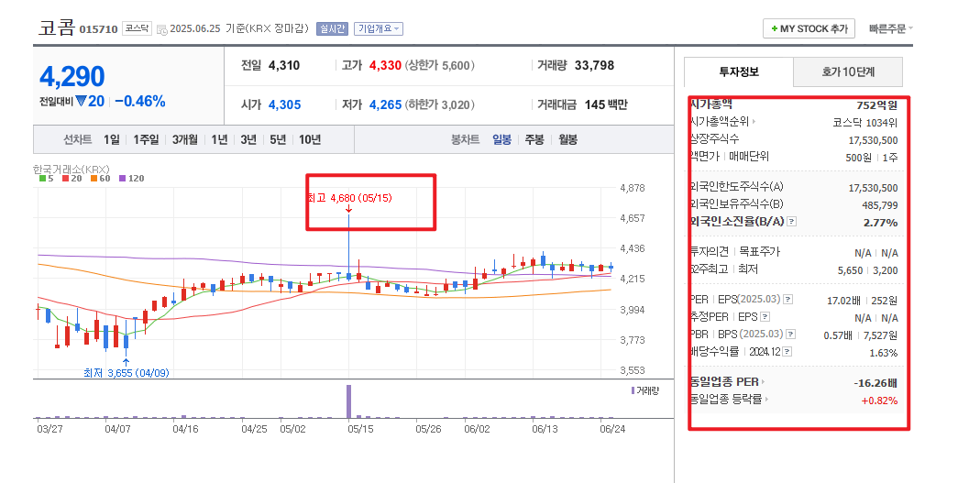Click the -0.46% change rate

click(x=140, y=101)
